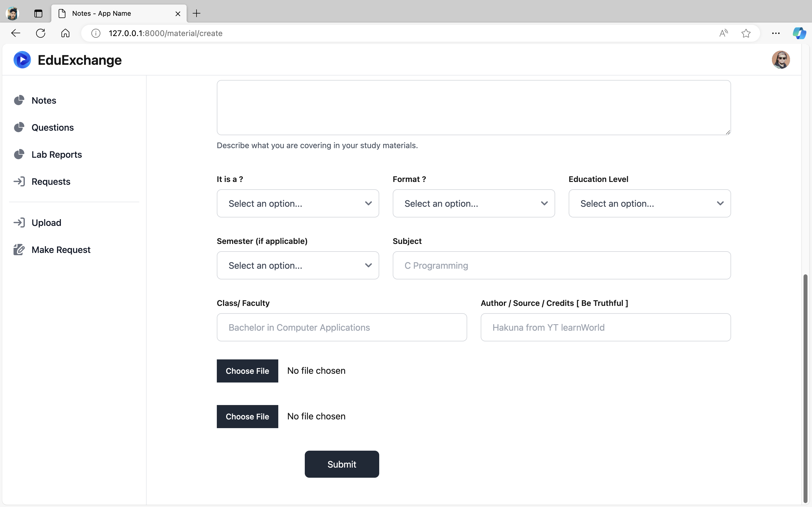Open the Format dropdown

473,204
